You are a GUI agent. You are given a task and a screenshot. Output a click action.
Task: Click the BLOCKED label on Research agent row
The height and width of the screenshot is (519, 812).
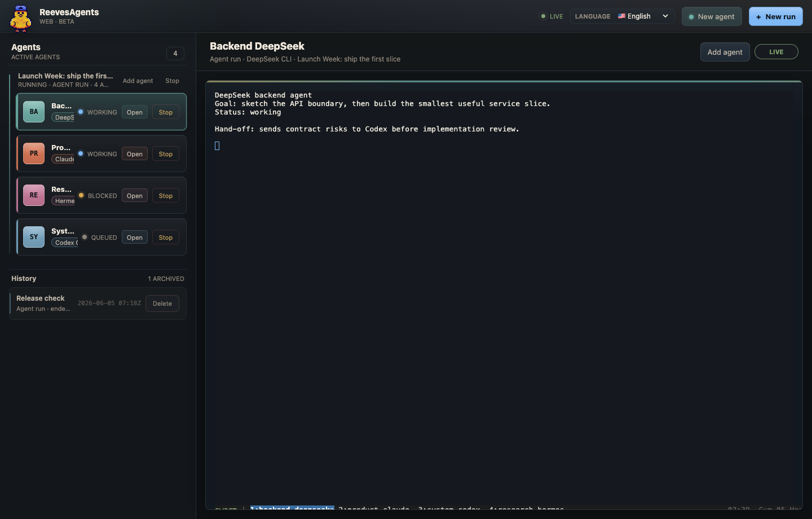coord(103,196)
